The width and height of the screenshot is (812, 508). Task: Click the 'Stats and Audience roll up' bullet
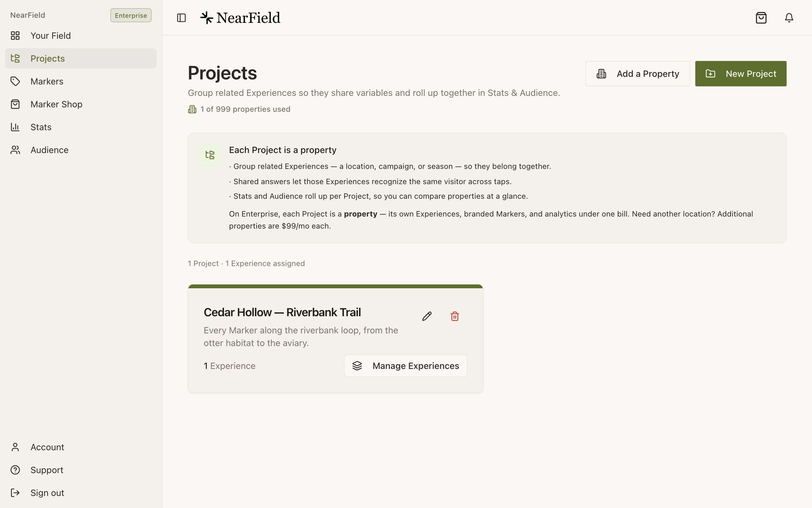(378, 196)
